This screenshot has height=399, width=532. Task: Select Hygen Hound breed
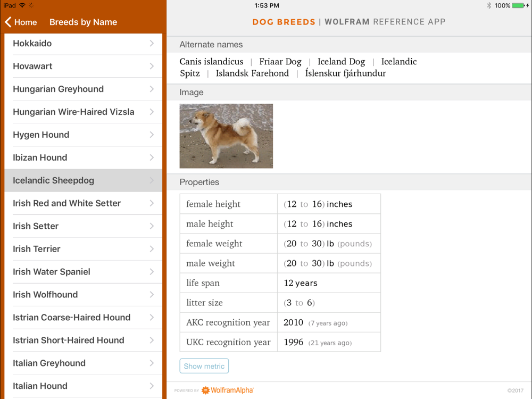84,135
